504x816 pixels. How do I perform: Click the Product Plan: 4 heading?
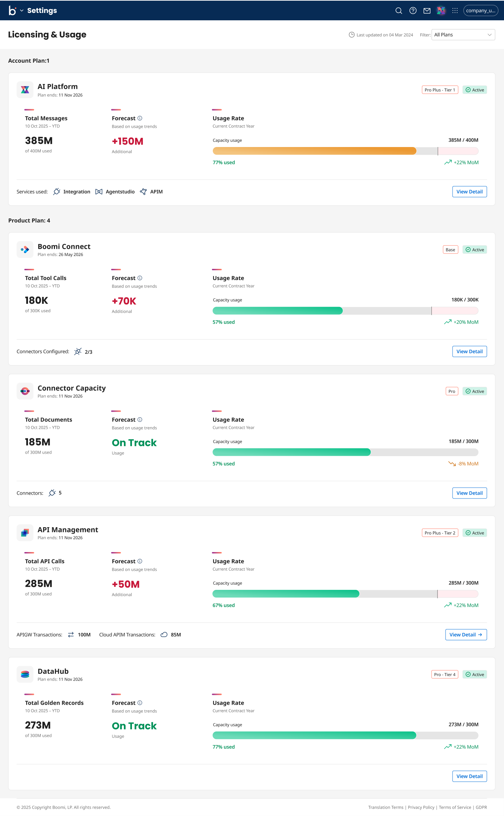(x=29, y=221)
